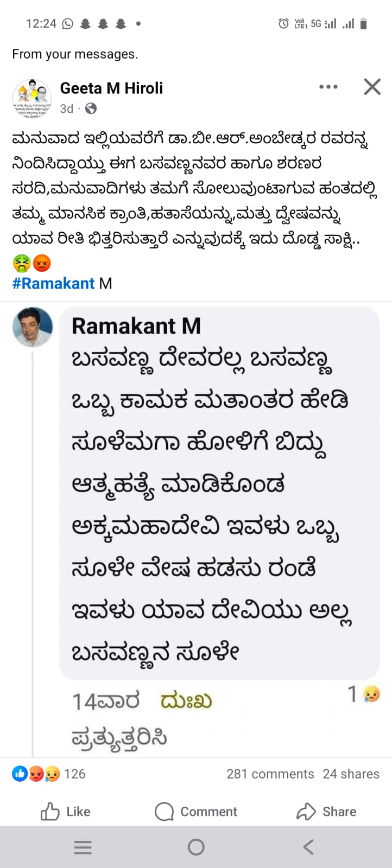Tap the Geeta M Hiroli name
Image resolution: width=392 pixels, height=868 pixels.
coord(111,88)
